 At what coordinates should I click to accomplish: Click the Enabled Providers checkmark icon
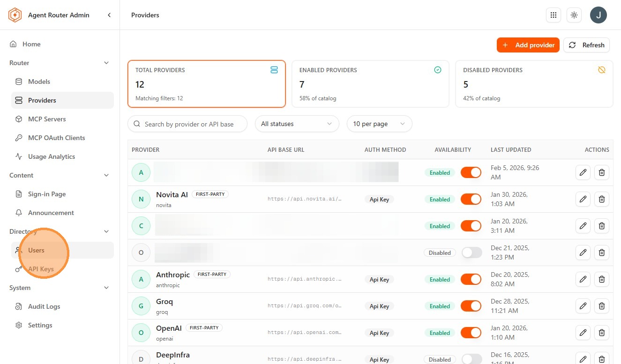pos(438,70)
